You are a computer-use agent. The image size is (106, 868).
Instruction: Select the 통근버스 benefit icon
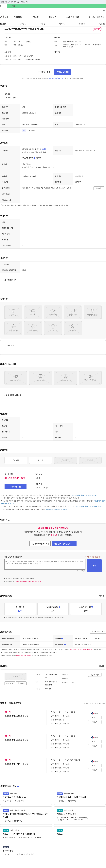point(13,312)
